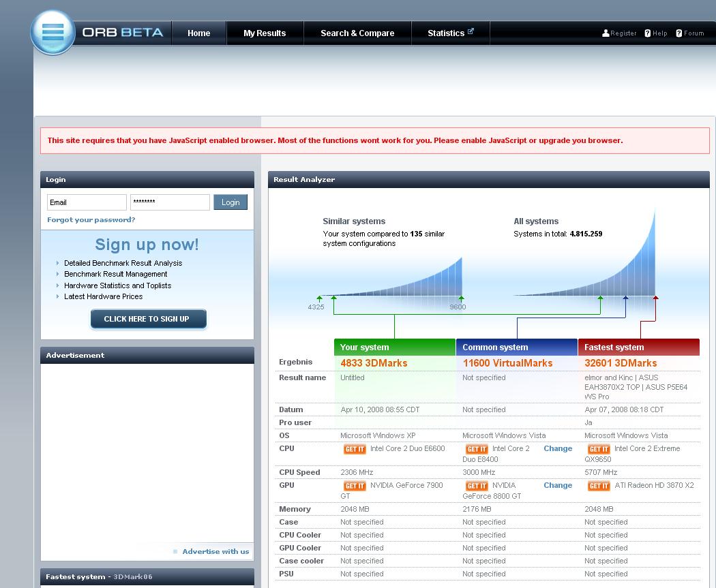716x588 pixels.
Task: Click the blue common-system marker on chart
Action: [625, 298]
